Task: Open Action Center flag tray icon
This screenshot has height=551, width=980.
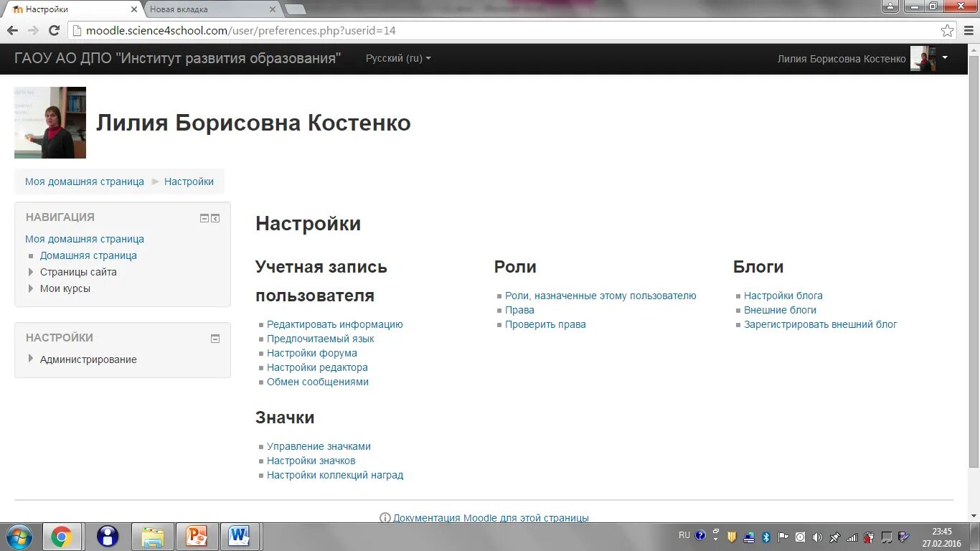Action: 783,537
